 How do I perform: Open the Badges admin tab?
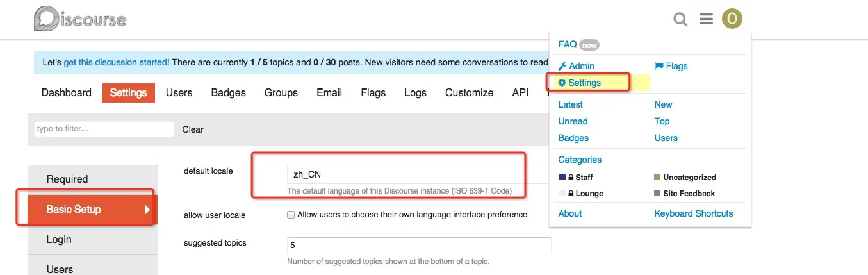tap(229, 93)
